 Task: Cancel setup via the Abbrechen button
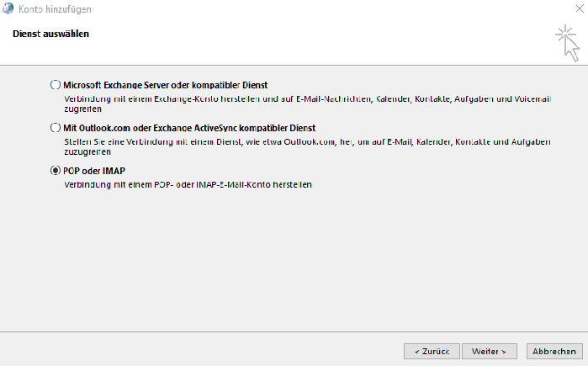click(554, 352)
